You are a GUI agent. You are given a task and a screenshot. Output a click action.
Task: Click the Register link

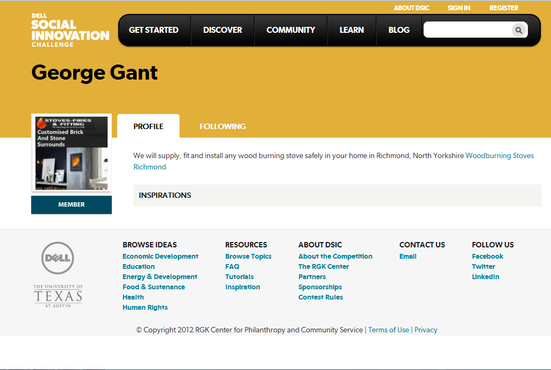click(x=504, y=8)
